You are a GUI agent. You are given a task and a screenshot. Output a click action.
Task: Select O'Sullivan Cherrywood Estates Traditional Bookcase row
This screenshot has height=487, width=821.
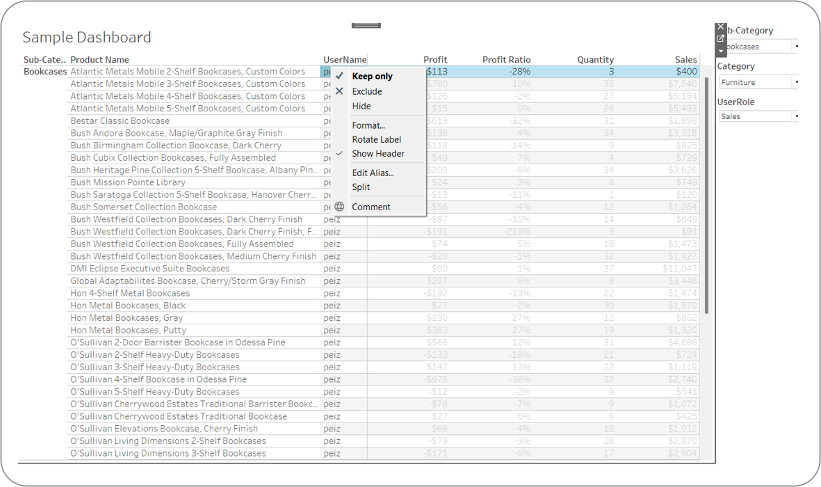(x=179, y=416)
